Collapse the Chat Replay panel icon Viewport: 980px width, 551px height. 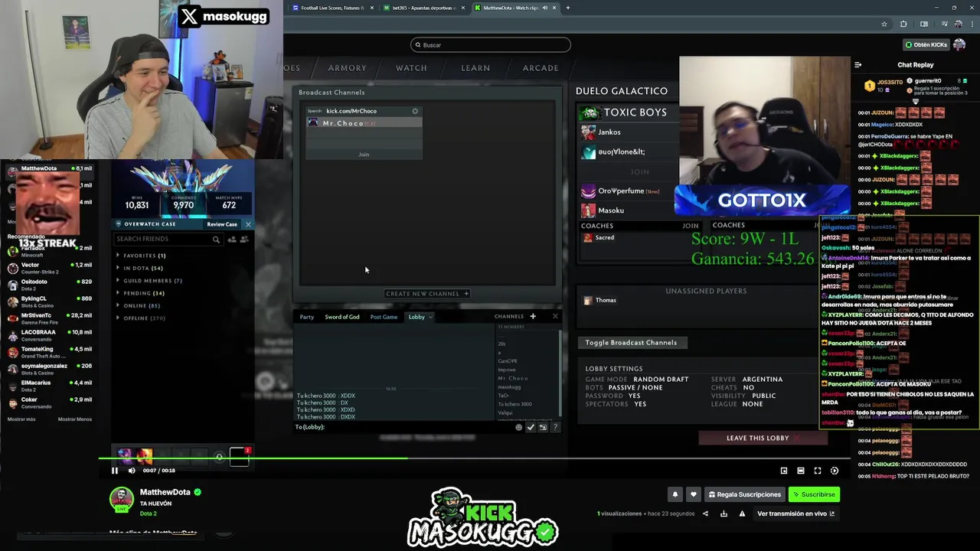[x=858, y=65]
